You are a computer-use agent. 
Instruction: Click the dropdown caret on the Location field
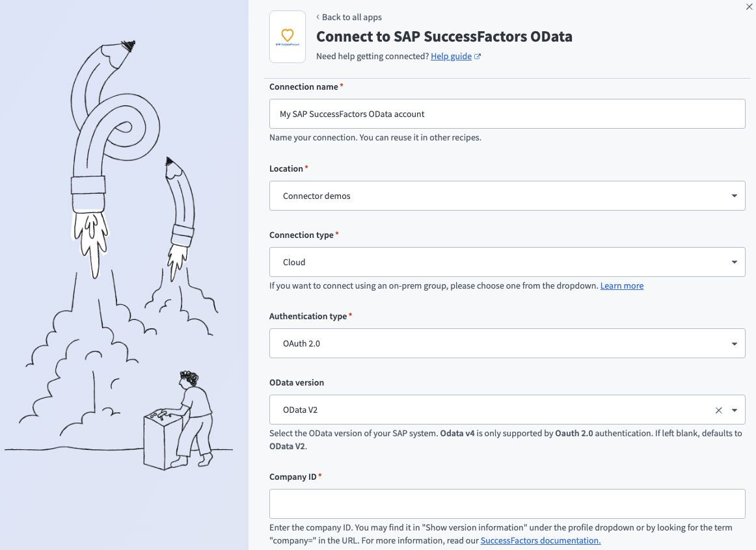[735, 195]
